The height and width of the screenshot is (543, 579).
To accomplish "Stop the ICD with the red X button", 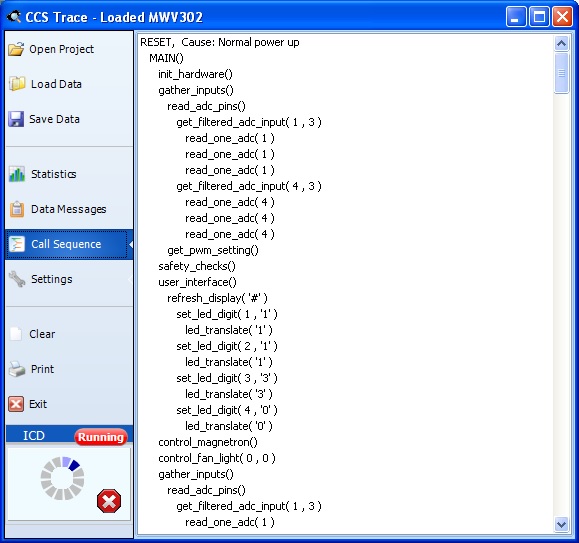I will point(109,501).
